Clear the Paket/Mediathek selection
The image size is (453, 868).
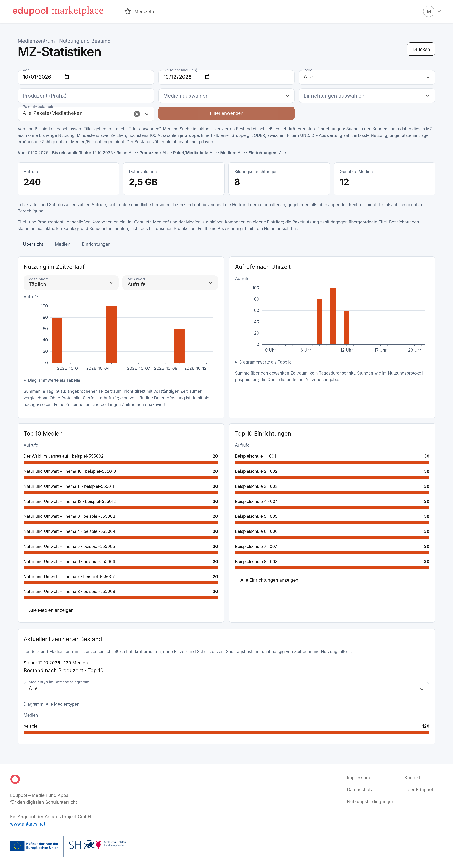tap(136, 114)
